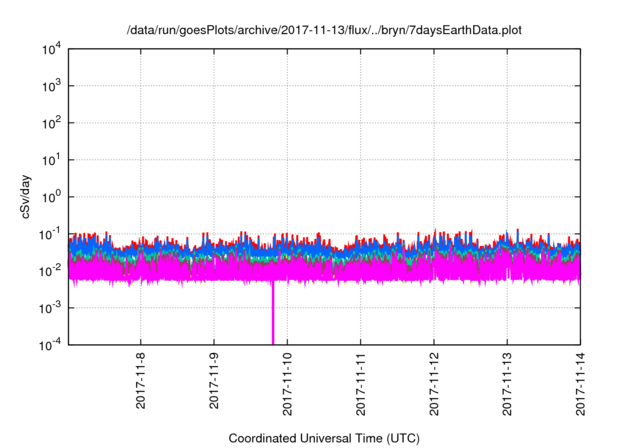Select the 2017-11-11 date tick label
Image resolution: width=640 pixels, height=448 pixels.
pyautogui.click(x=360, y=384)
